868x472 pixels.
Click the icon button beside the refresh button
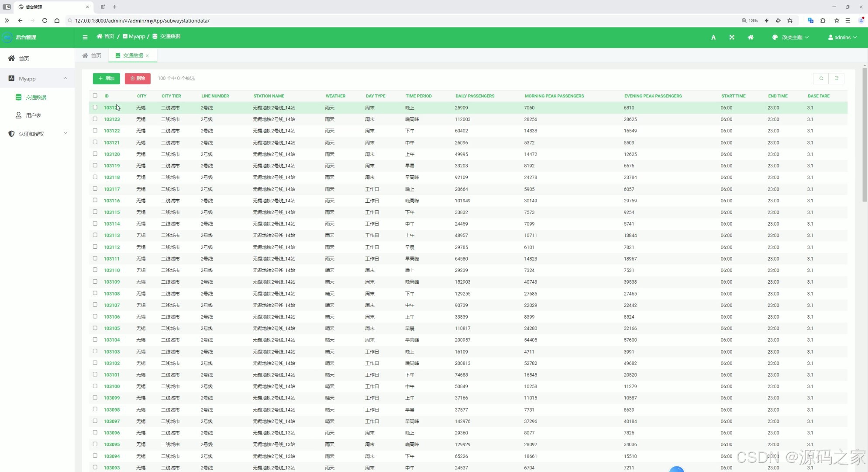837,78
